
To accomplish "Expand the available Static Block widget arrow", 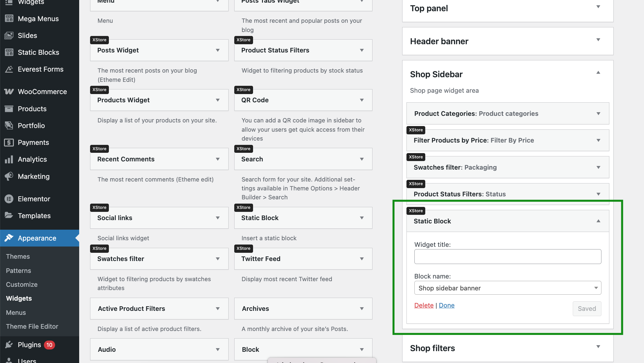I will point(362,218).
